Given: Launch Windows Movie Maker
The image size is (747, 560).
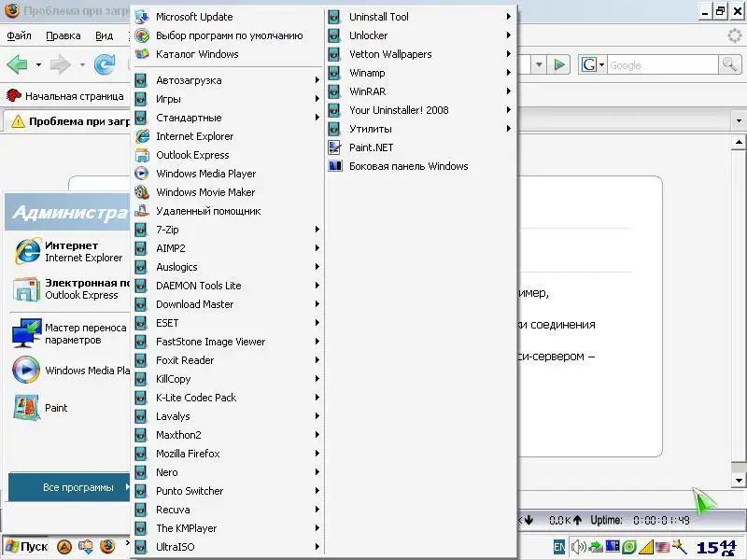Looking at the screenshot, I should [x=228, y=192].
